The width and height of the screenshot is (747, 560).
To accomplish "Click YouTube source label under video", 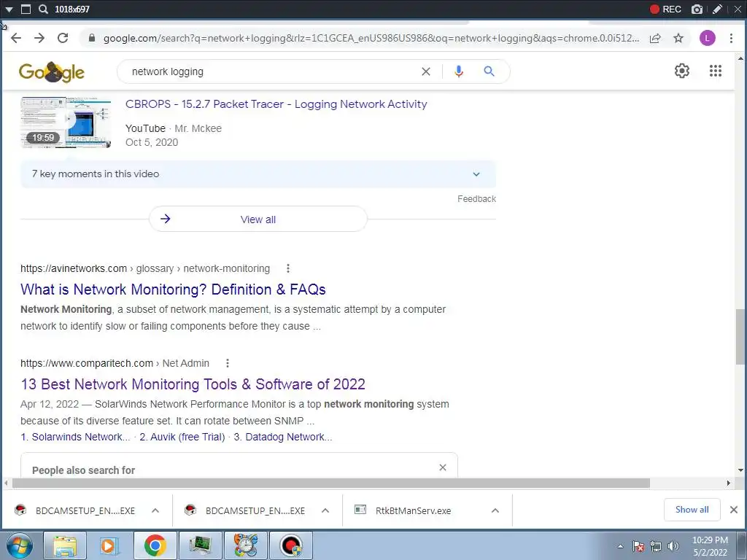I will (145, 128).
